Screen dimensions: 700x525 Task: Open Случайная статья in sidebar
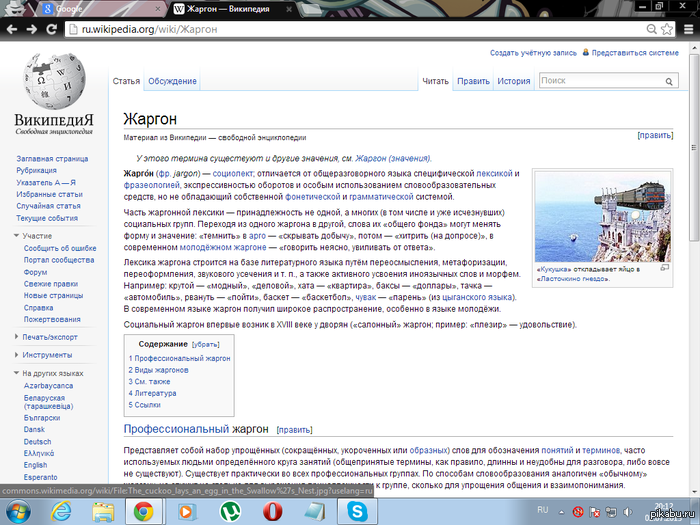(48, 206)
